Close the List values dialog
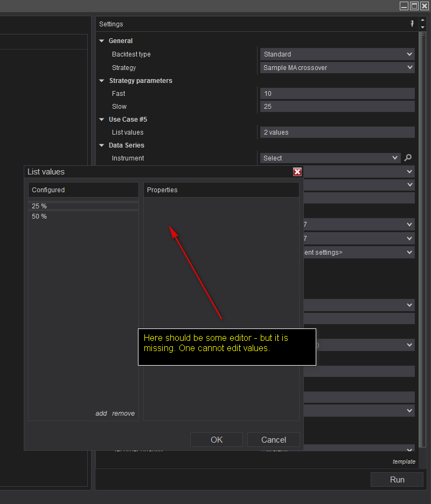Image resolution: width=431 pixels, height=504 pixels. (297, 172)
